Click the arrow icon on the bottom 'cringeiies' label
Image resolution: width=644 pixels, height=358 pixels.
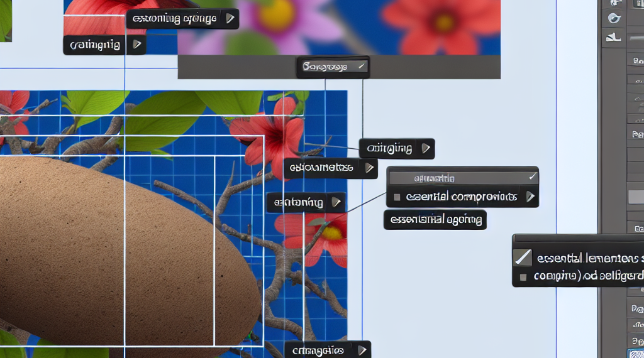[362, 349]
